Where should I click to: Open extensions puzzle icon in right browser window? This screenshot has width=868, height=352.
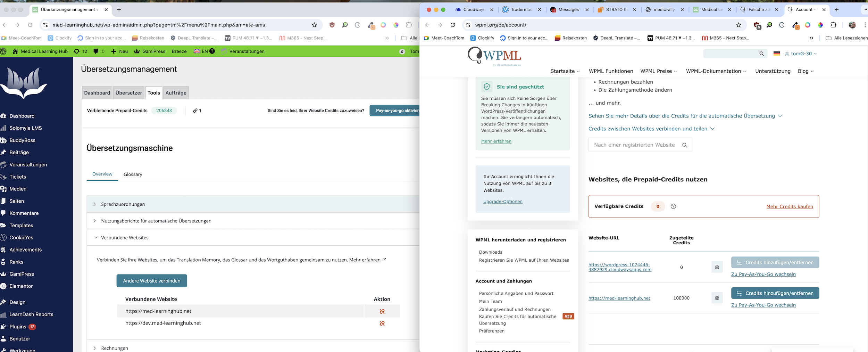pos(833,25)
